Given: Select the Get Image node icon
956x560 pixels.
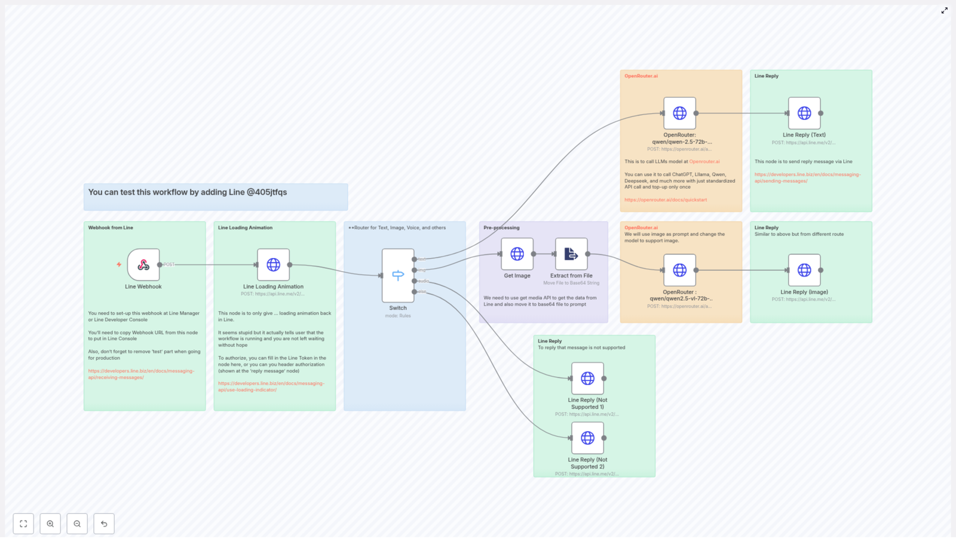Looking at the screenshot, I should click(516, 253).
